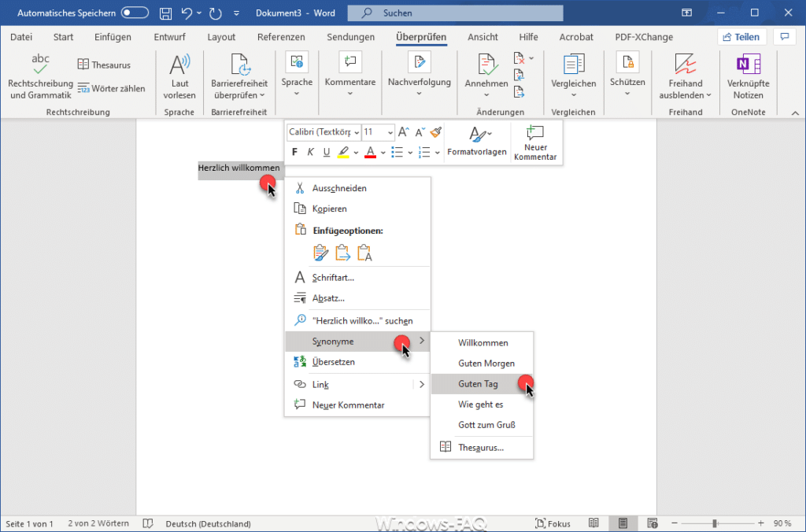This screenshot has width=806, height=532.
Task: Click the 90 % zoom level
Action: pyautogui.click(x=782, y=523)
